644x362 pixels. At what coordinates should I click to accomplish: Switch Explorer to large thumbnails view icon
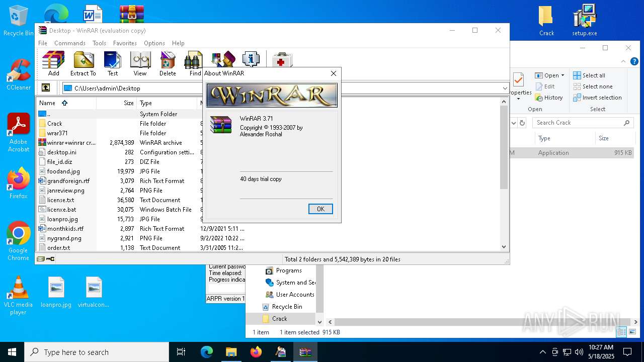click(633, 332)
